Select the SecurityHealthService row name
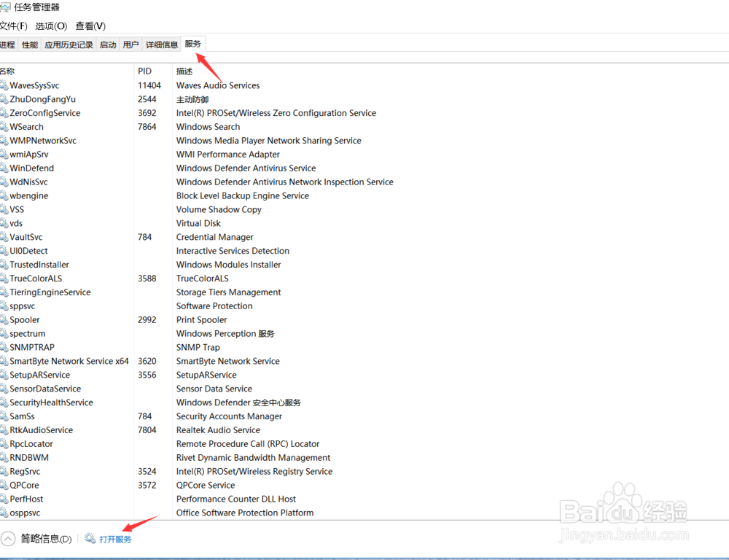 point(51,402)
